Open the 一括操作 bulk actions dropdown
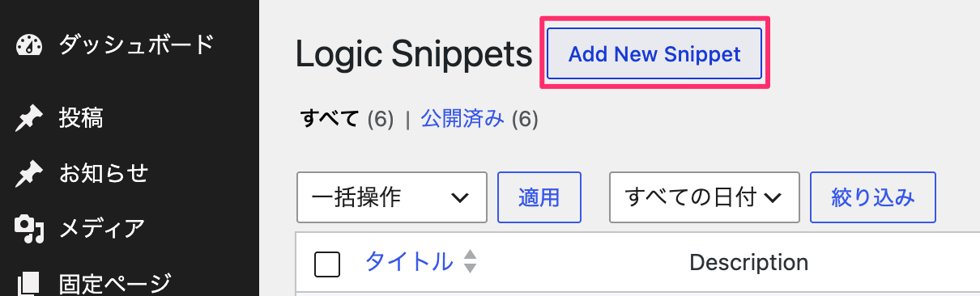980x296 pixels. click(392, 197)
